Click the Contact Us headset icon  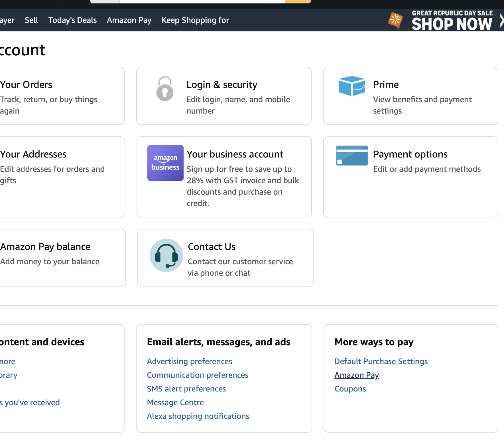(x=166, y=255)
